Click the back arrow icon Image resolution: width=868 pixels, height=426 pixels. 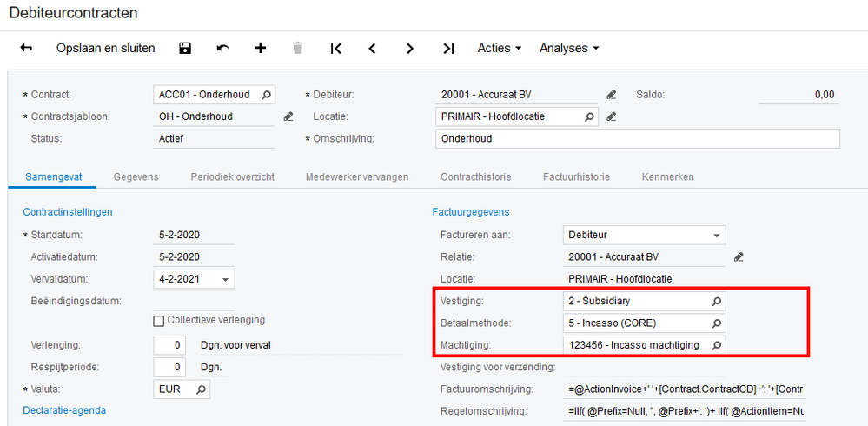coord(26,48)
